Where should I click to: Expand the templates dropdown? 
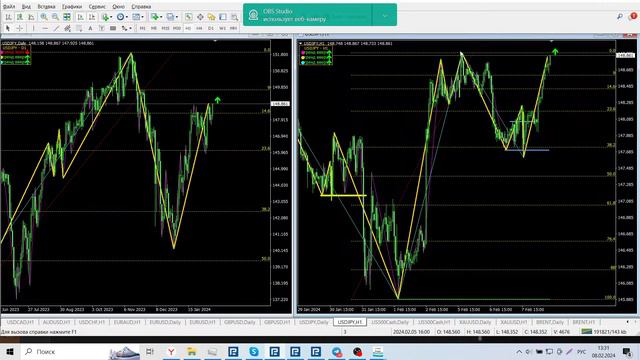tap(142, 17)
